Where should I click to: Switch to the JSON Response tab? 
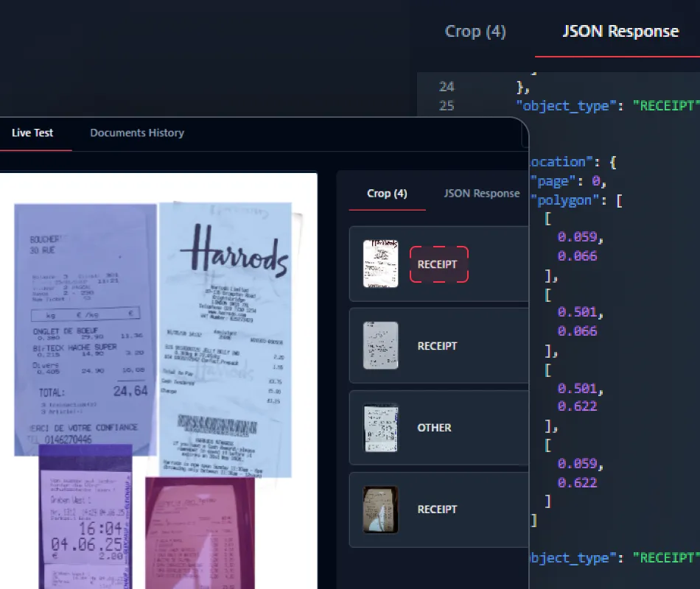tap(481, 194)
